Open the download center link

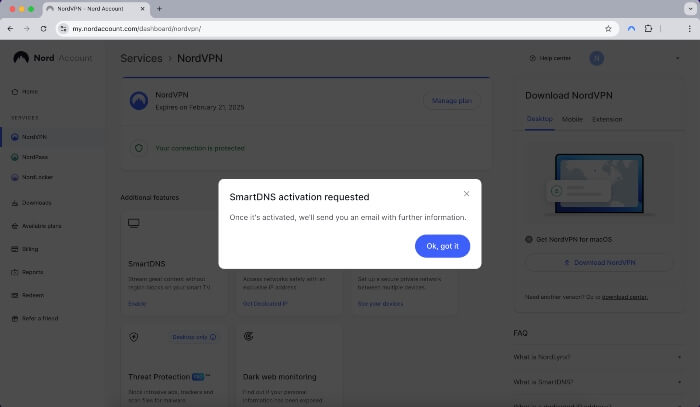[x=625, y=297]
